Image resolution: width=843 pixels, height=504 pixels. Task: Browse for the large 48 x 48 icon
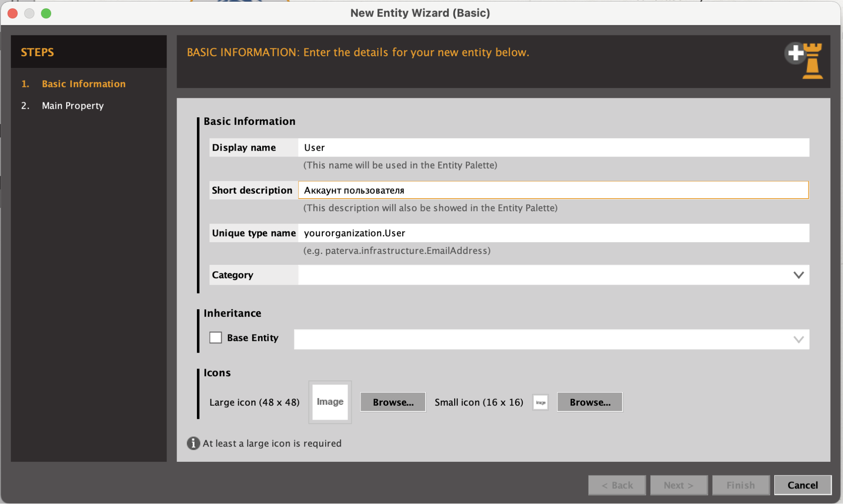(x=393, y=402)
